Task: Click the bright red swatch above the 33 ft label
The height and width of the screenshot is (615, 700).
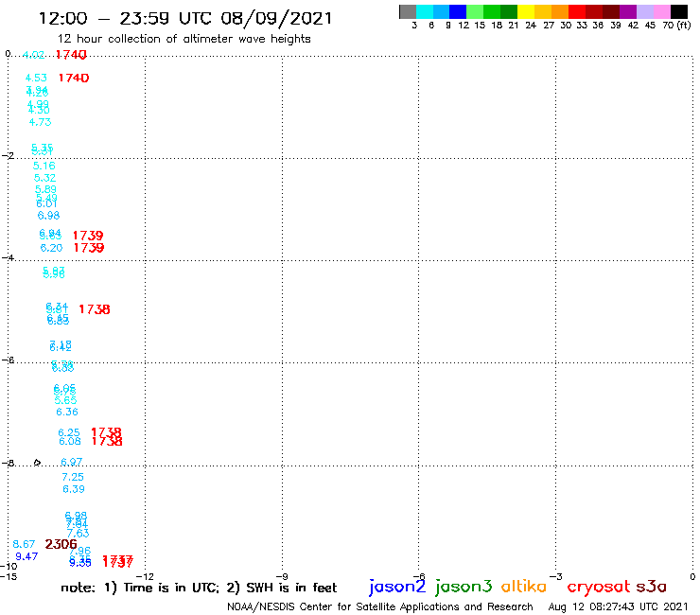Action: [x=577, y=11]
